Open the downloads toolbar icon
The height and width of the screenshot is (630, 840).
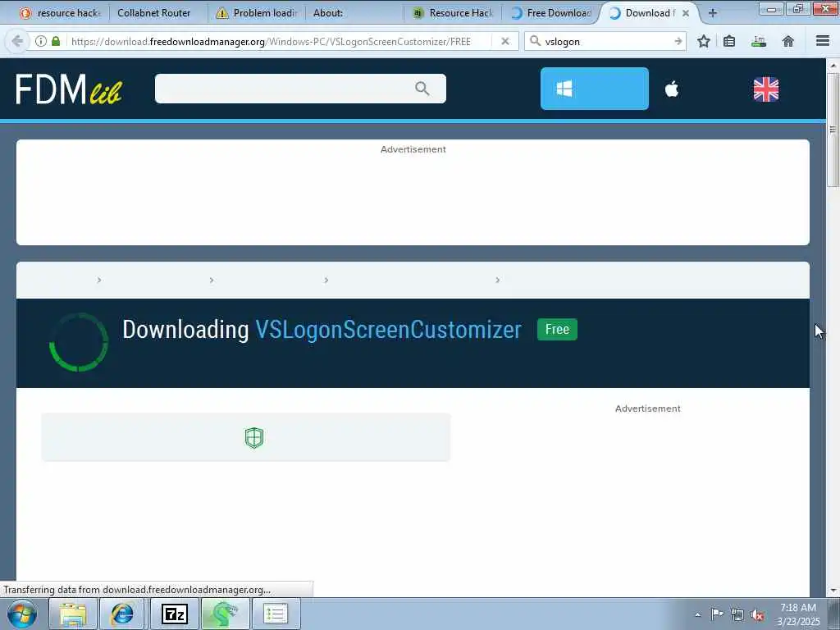tap(759, 41)
